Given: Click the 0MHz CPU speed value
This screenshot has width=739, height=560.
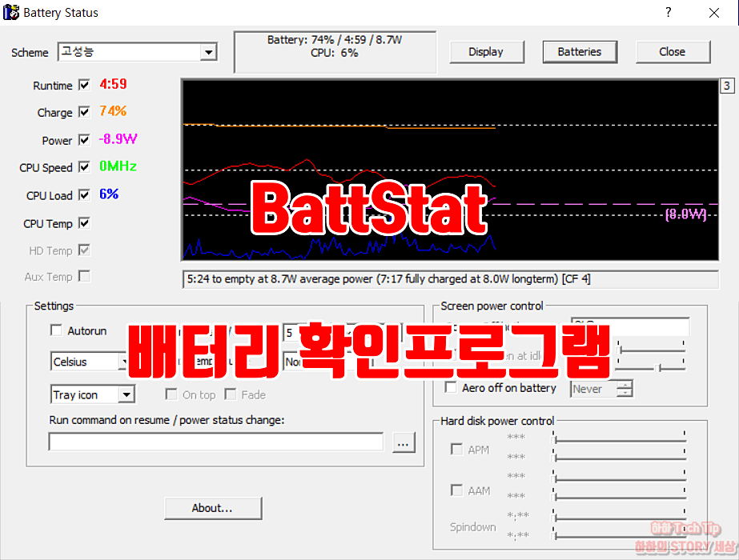Looking at the screenshot, I should pos(118,166).
